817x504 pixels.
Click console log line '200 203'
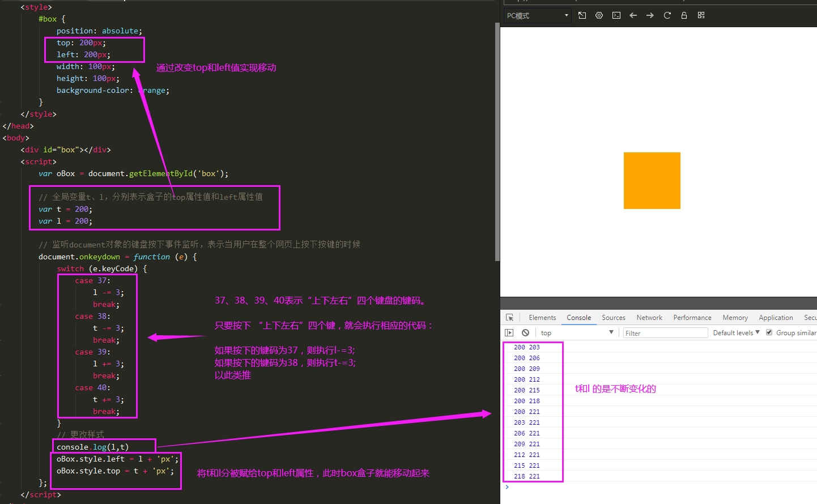[527, 347]
